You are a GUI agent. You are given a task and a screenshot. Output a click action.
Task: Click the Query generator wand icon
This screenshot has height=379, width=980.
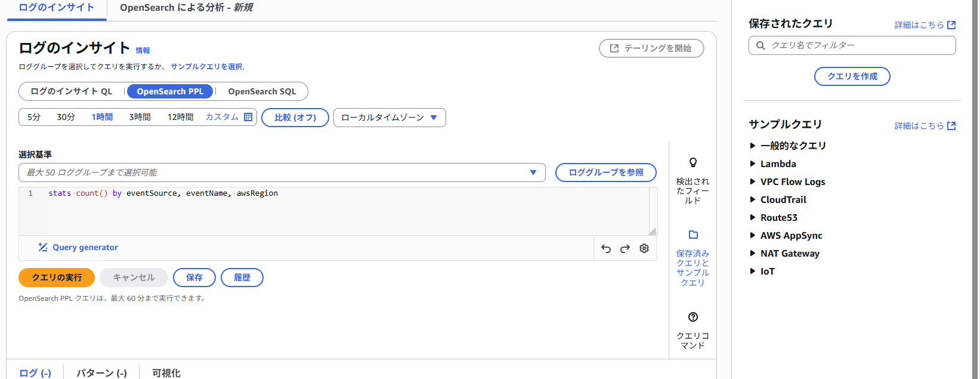(43, 247)
